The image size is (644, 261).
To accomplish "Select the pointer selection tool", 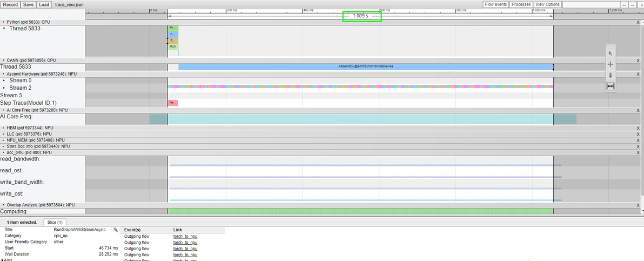I will pos(611,53).
